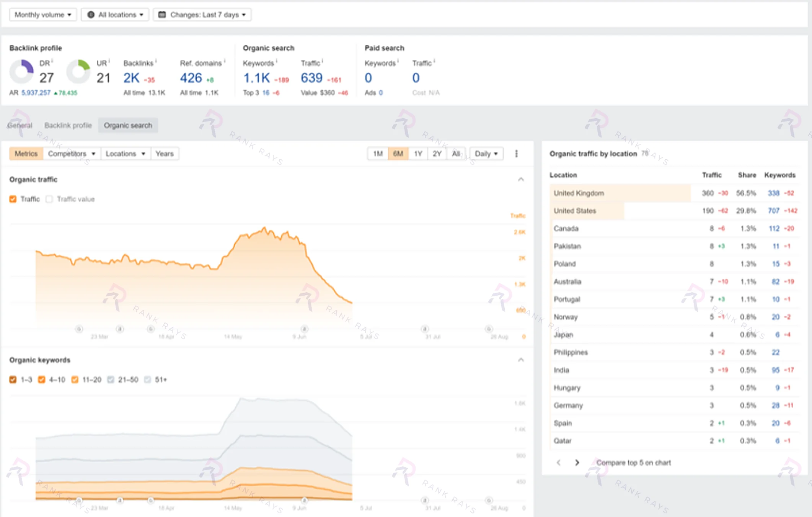
Task: Open the Daily interval dropdown
Action: point(486,154)
